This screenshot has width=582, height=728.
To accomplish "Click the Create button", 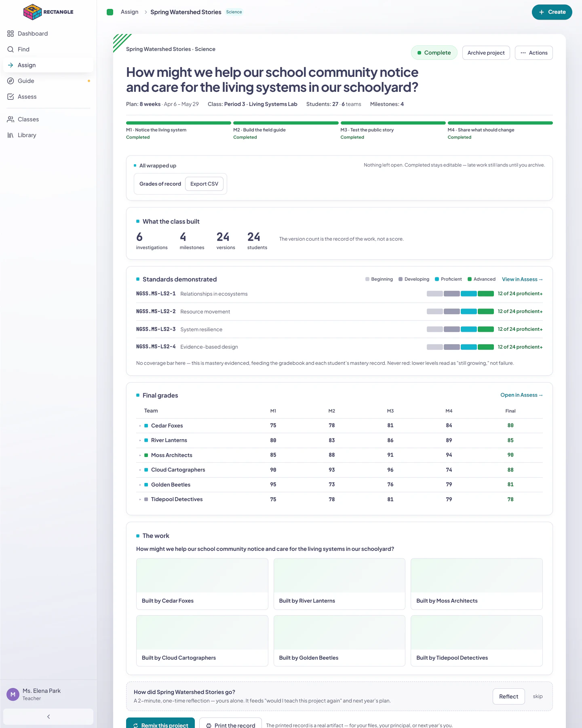I will click(552, 12).
